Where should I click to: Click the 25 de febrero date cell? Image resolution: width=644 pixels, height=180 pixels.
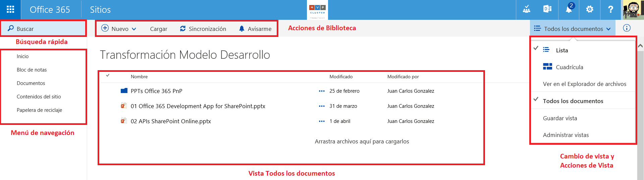point(344,91)
